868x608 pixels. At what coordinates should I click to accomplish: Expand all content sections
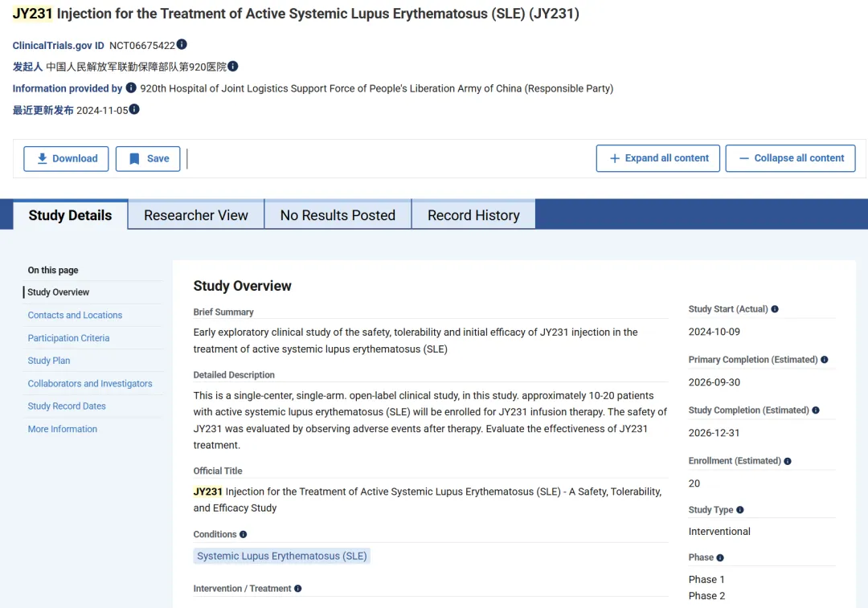659,158
